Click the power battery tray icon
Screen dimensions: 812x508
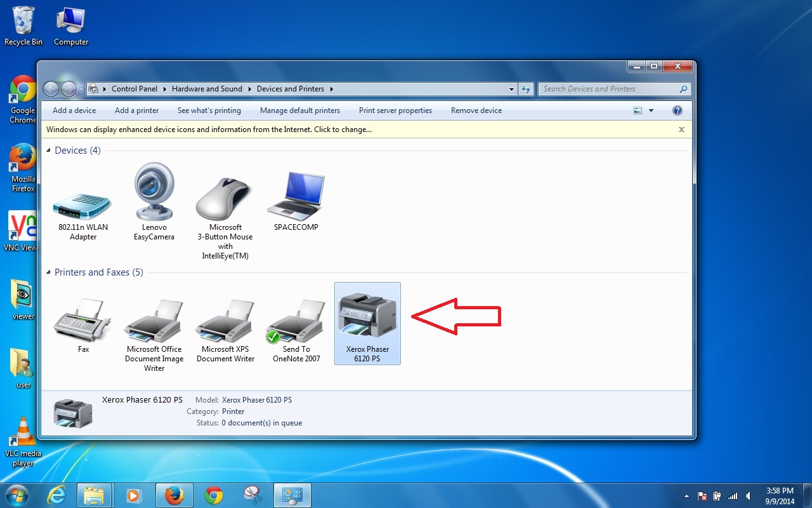(x=717, y=496)
